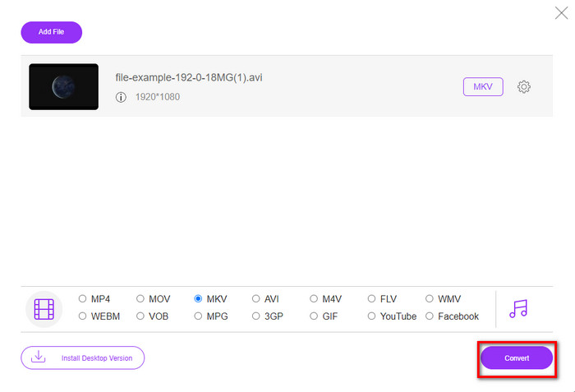The width and height of the screenshot is (575, 392).
Task: Select the Facebook preset option
Action: [x=430, y=316]
